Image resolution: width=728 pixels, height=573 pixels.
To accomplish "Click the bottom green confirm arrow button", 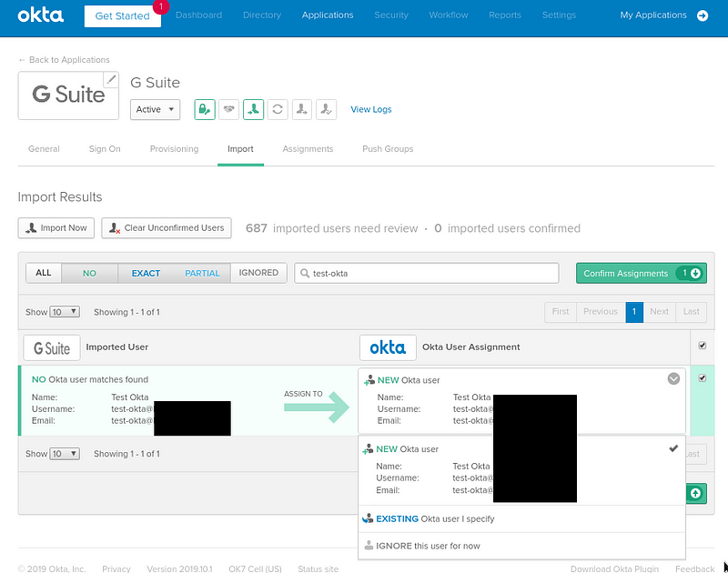I will tap(696, 493).
